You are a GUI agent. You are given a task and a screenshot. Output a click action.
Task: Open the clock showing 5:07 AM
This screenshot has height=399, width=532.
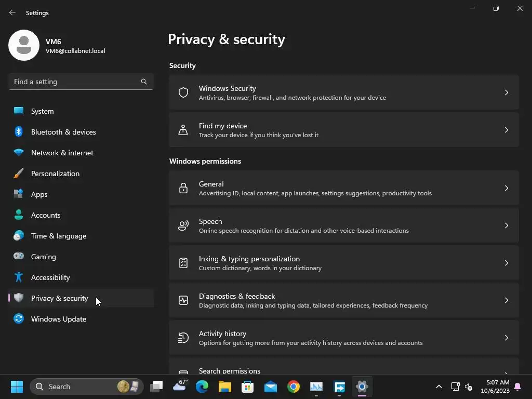(495, 387)
